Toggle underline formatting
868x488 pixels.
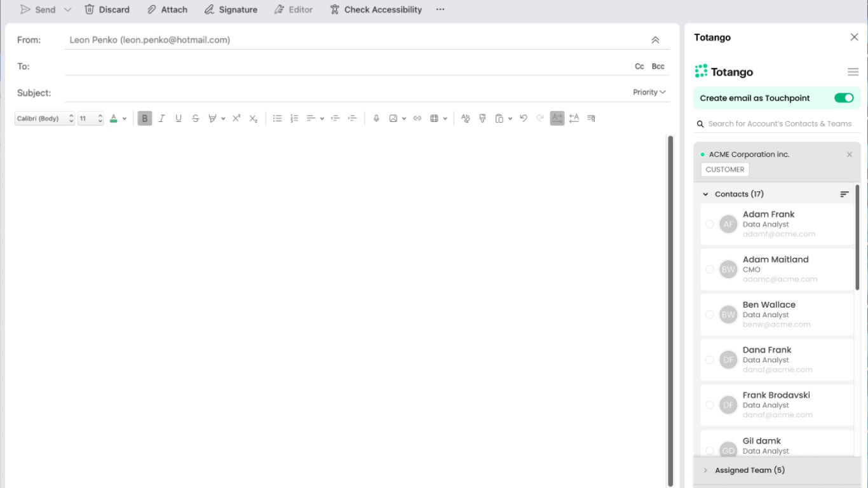tap(179, 118)
